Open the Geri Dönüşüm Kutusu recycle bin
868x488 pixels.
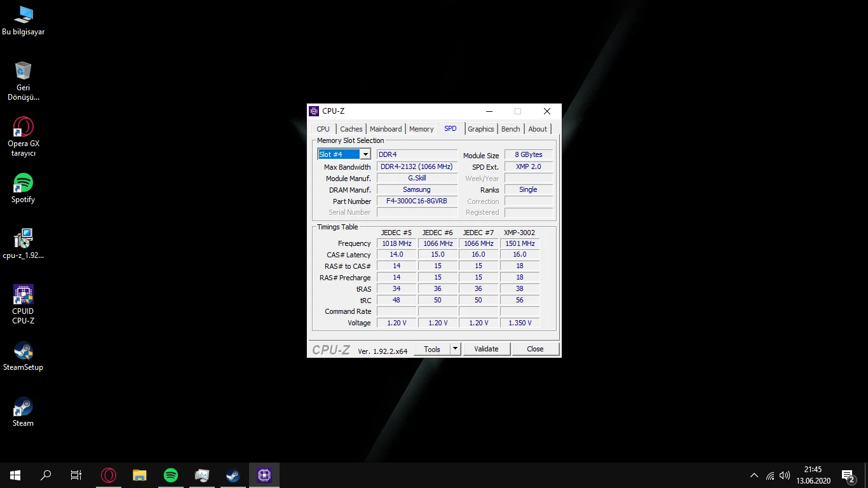(x=23, y=70)
